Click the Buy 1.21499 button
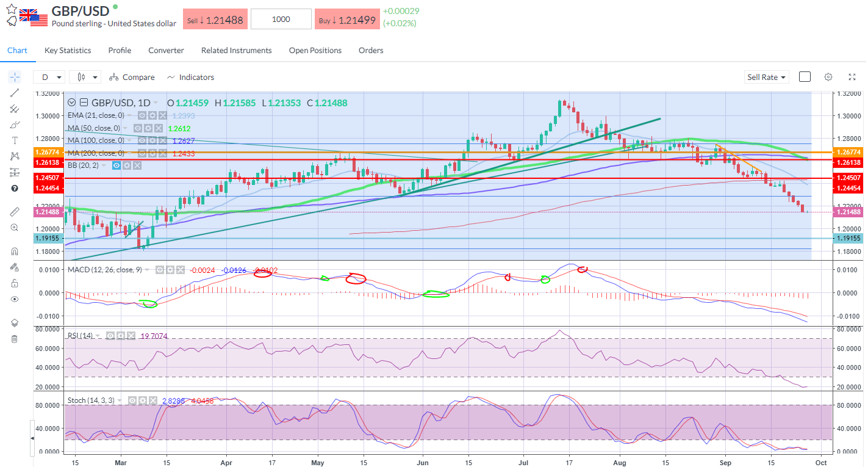Screen dimensions: 868x467 click(347, 20)
